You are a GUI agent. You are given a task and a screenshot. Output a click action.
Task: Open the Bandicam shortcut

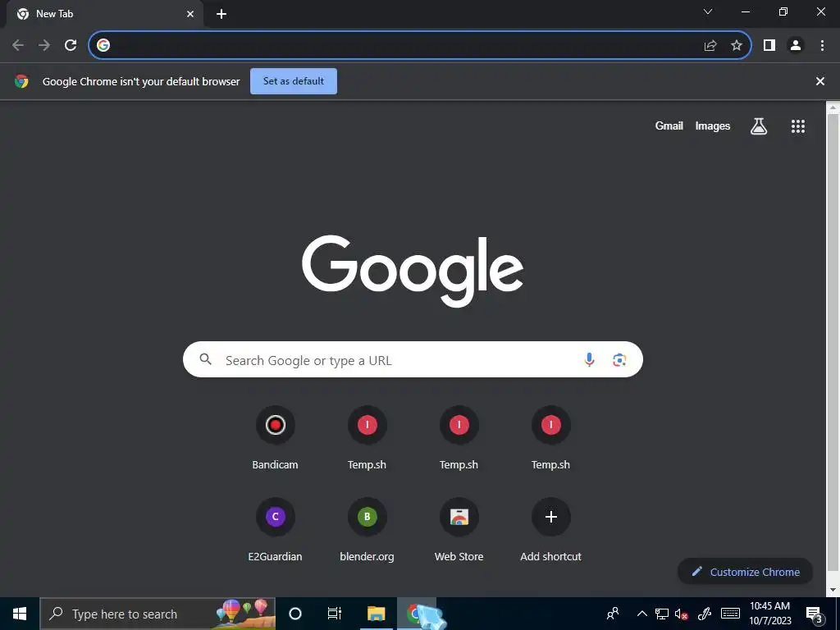click(x=276, y=438)
